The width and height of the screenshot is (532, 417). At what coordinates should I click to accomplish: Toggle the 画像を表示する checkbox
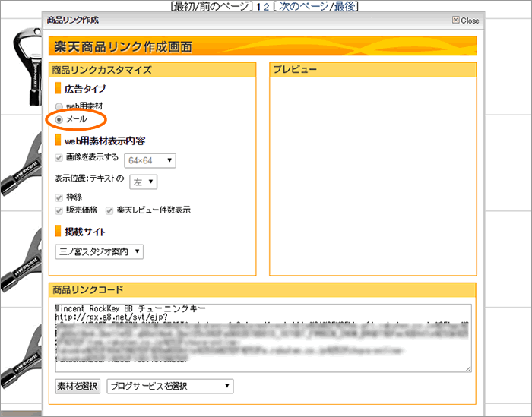tap(59, 158)
